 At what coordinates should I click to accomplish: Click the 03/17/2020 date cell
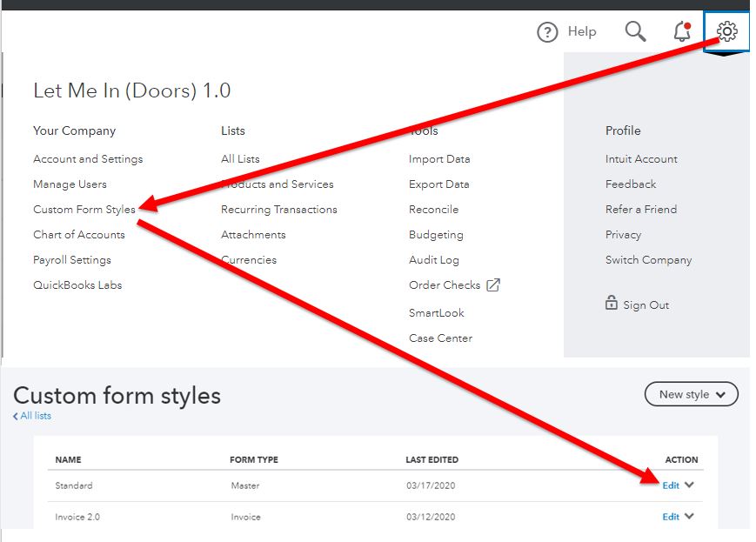click(x=431, y=485)
